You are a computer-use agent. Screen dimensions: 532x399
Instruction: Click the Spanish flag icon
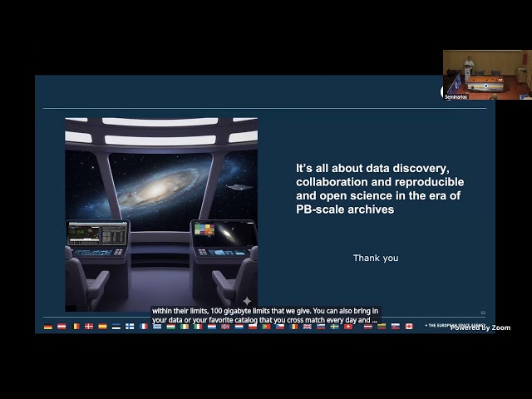pyautogui.click(x=102, y=327)
